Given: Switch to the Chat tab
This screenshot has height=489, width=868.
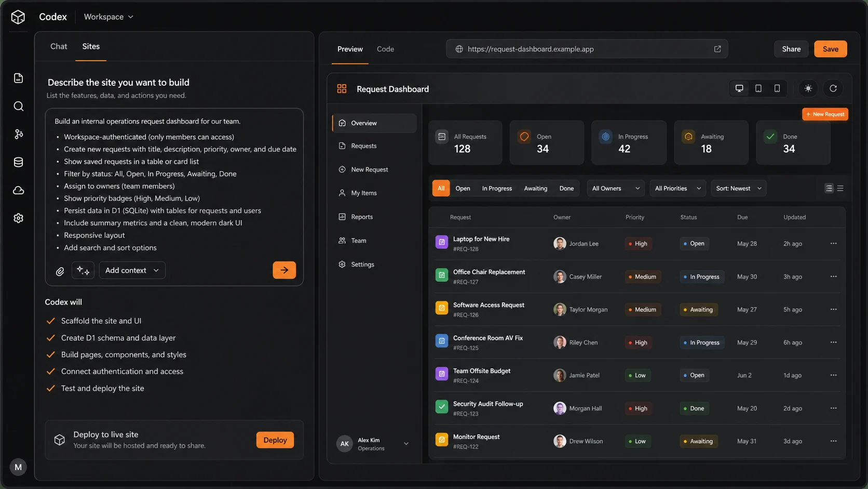Looking at the screenshot, I should tap(59, 46).
